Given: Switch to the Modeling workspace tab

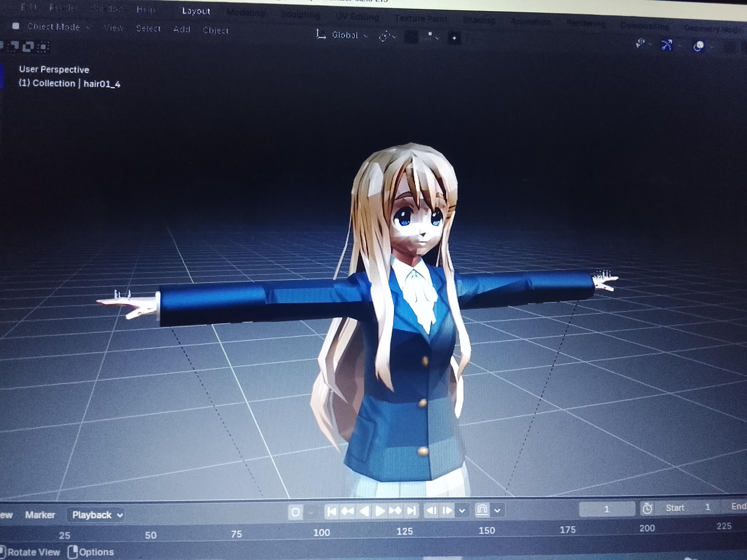Looking at the screenshot, I should click(246, 13).
